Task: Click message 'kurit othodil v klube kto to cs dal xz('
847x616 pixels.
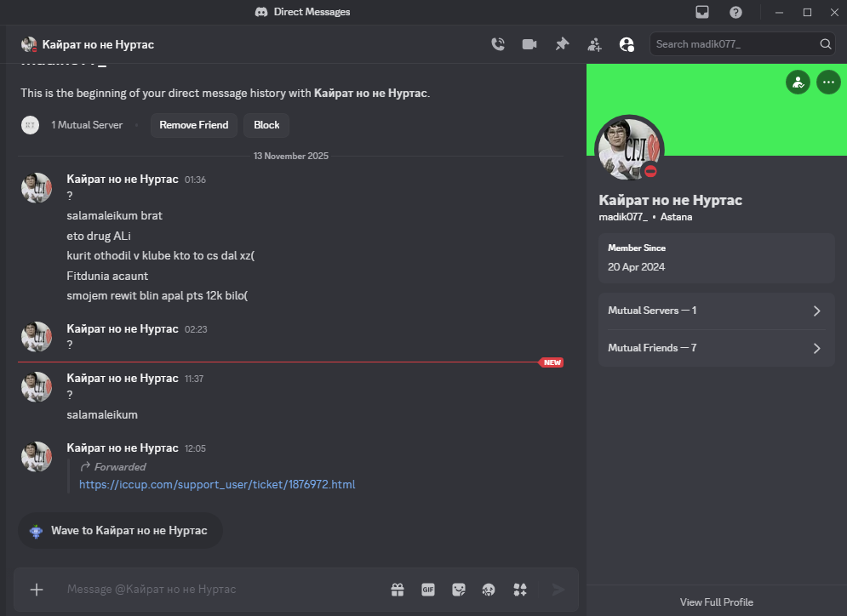Action: point(160,256)
